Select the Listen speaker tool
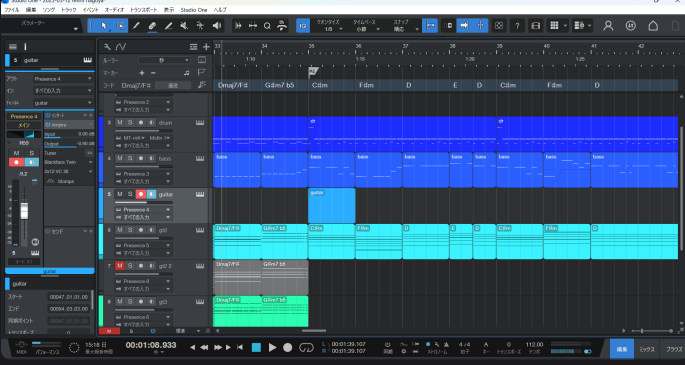This screenshot has width=685, height=365. (217, 26)
